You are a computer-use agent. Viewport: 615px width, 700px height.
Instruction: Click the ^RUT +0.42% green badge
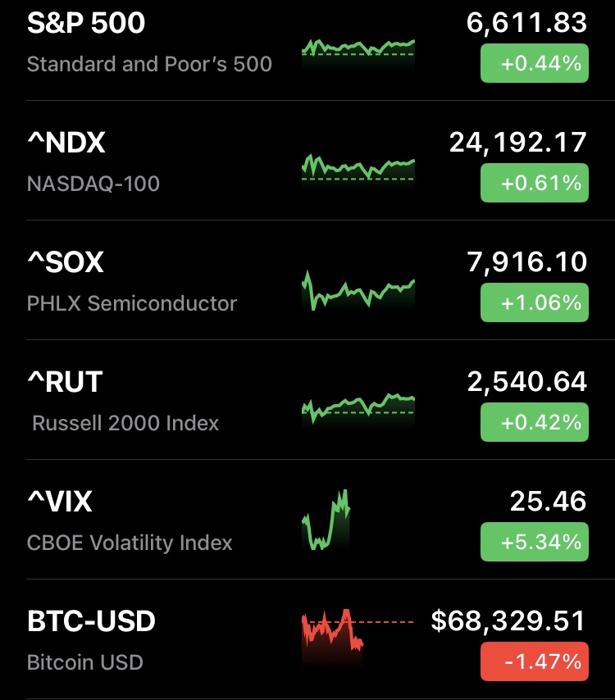534,422
